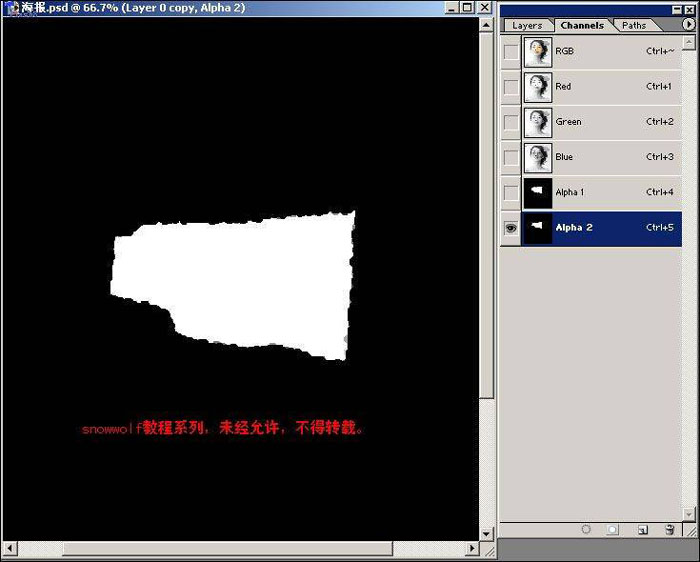Screen dimensions: 700x562
Task: Click canvas horizontal scrollbar right arrow
Action: point(472,549)
